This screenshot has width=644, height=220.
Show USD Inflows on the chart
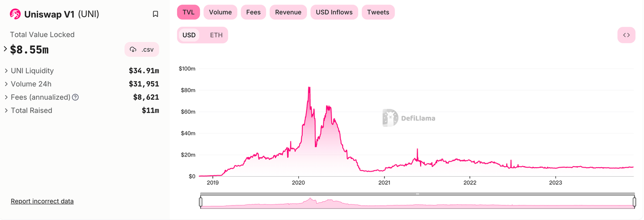(335, 12)
